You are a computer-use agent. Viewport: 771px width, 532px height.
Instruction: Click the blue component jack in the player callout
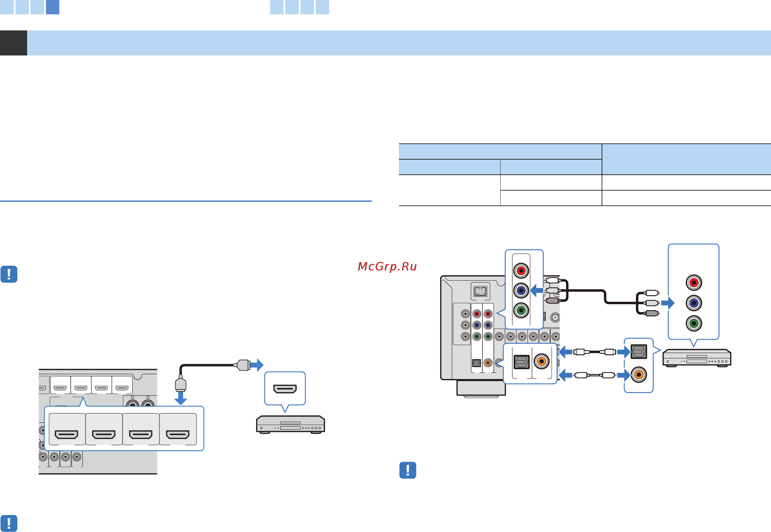(694, 303)
